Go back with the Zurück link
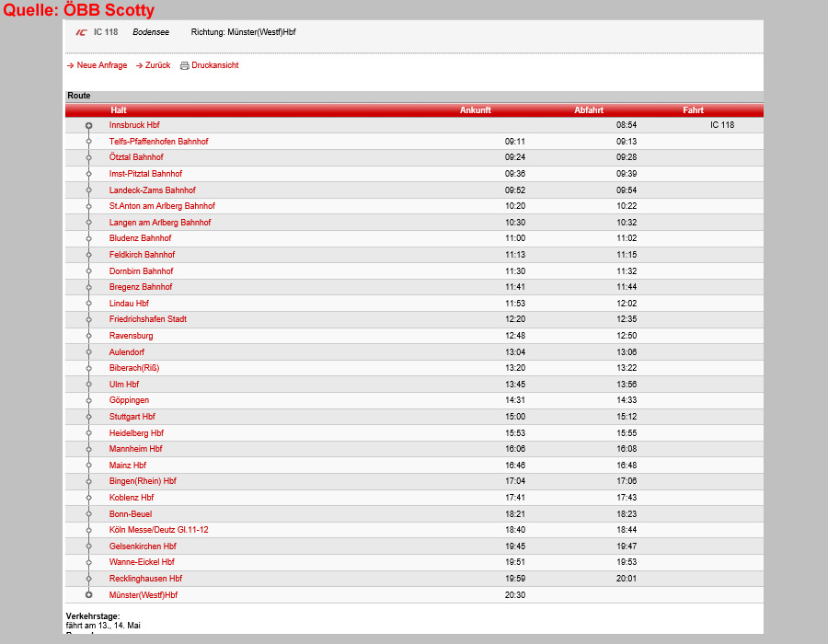The width and height of the screenshot is (828, 644). [x=157, y=65]
